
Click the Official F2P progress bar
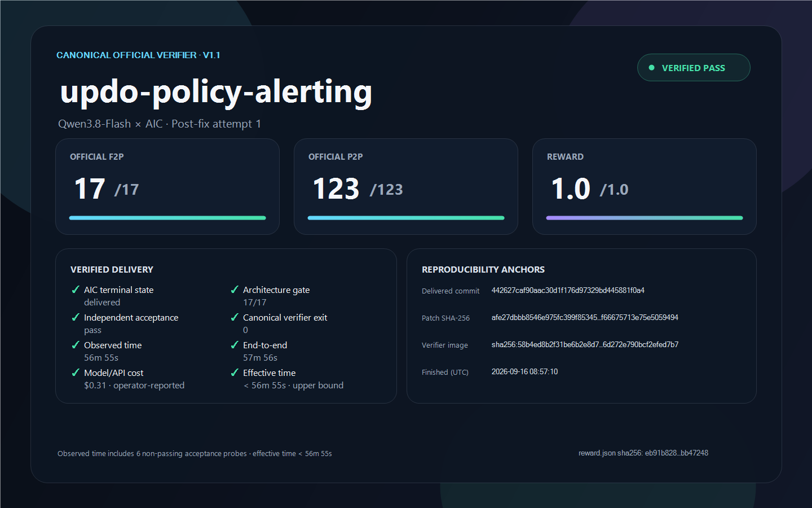click(x=167, y=218)
